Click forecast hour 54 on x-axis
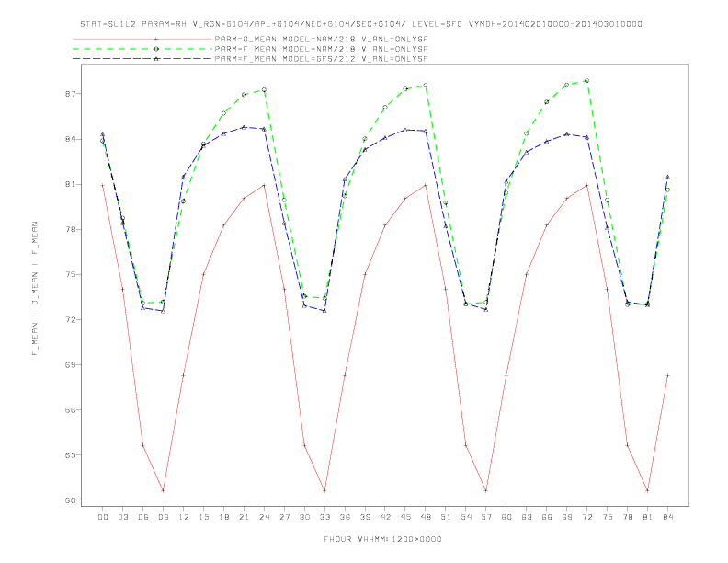728x563 pixels. click(466, 517)
